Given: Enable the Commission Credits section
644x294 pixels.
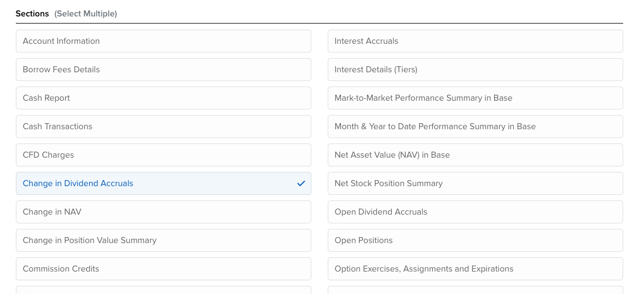Looking at the screenshot, I should [x=163, y=269].
